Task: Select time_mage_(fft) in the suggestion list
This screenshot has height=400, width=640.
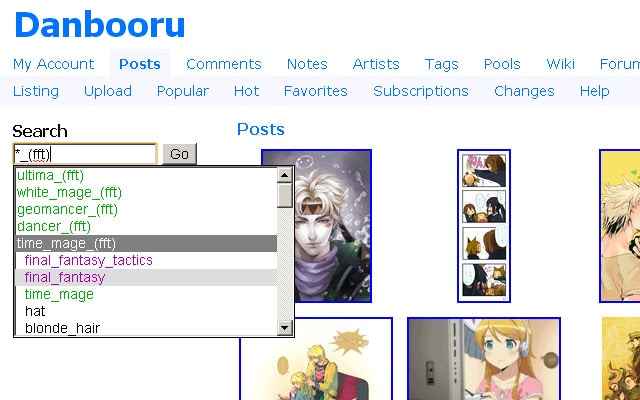Action: (x=146, y=243)
